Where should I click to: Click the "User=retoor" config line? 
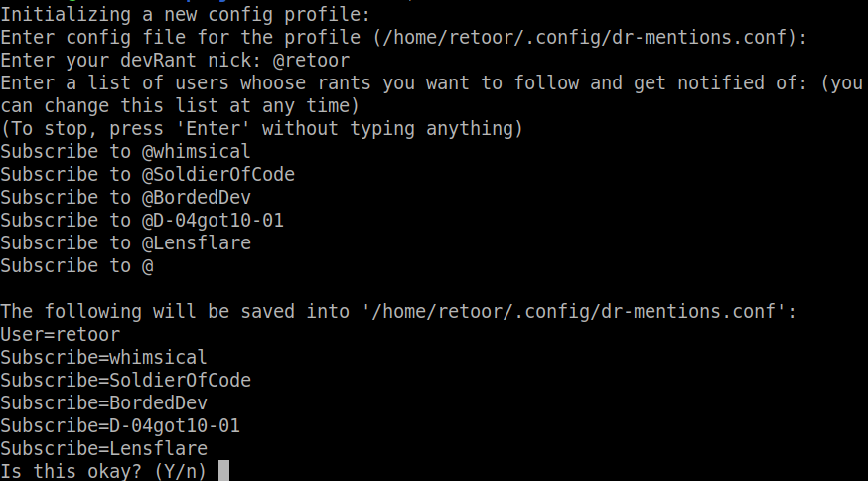pos(60,334)
